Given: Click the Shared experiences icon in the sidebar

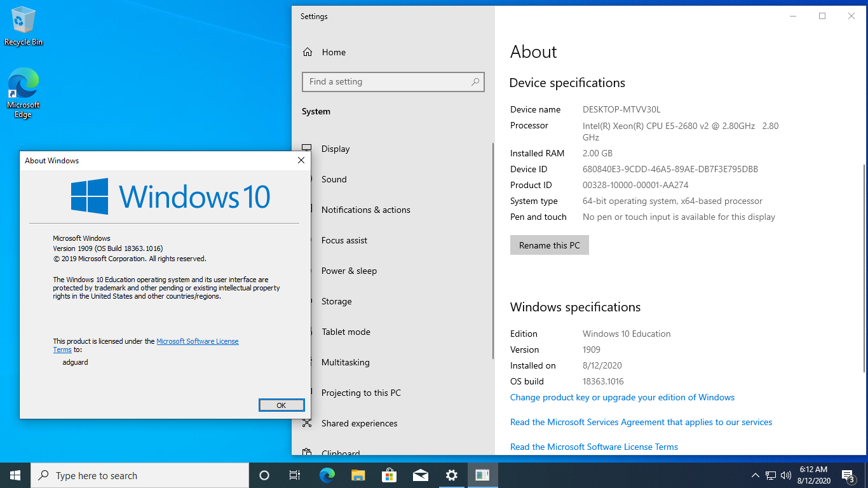Looking at the screenshot, I should [308, 423].
